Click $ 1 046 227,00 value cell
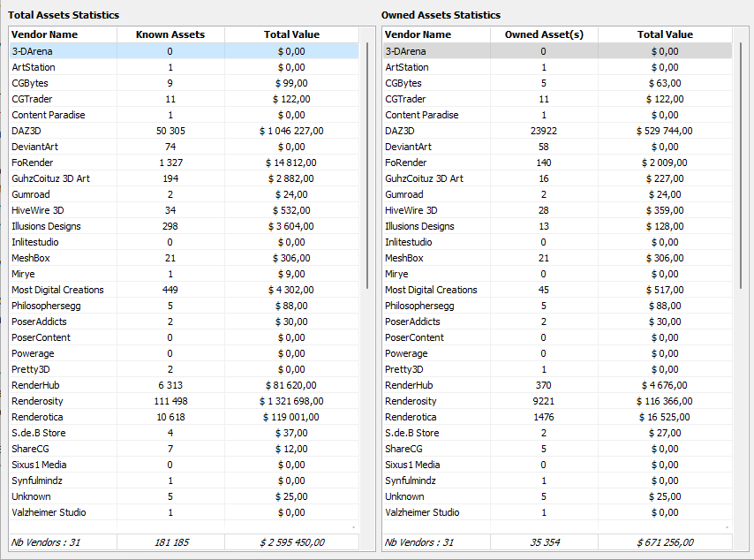Viewport: 754px width, 560px height. pyautogui.click(x=291, y=131)
